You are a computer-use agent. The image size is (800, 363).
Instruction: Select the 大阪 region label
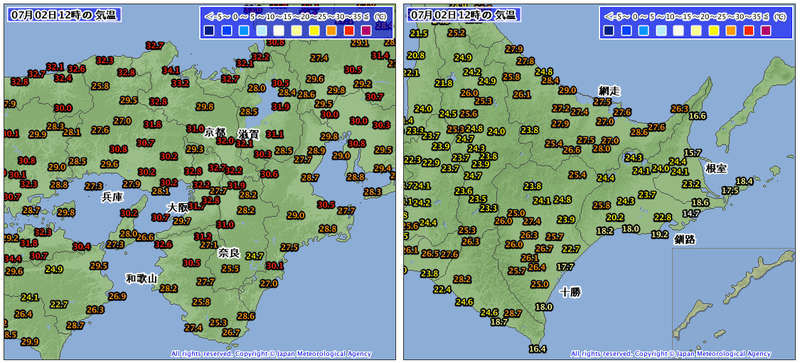tap(179, 207)
